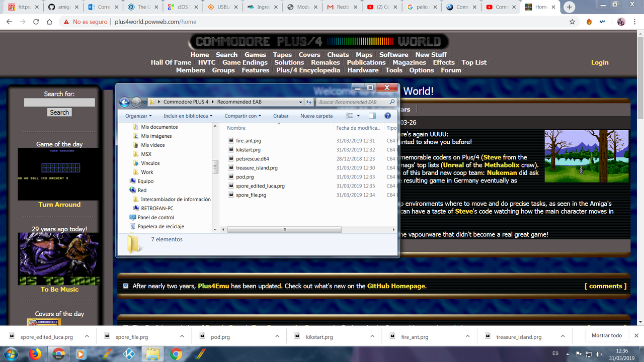Show the preview pane in Explorer
The height and width of the screenshot is (362, 644).
(372, 116)
